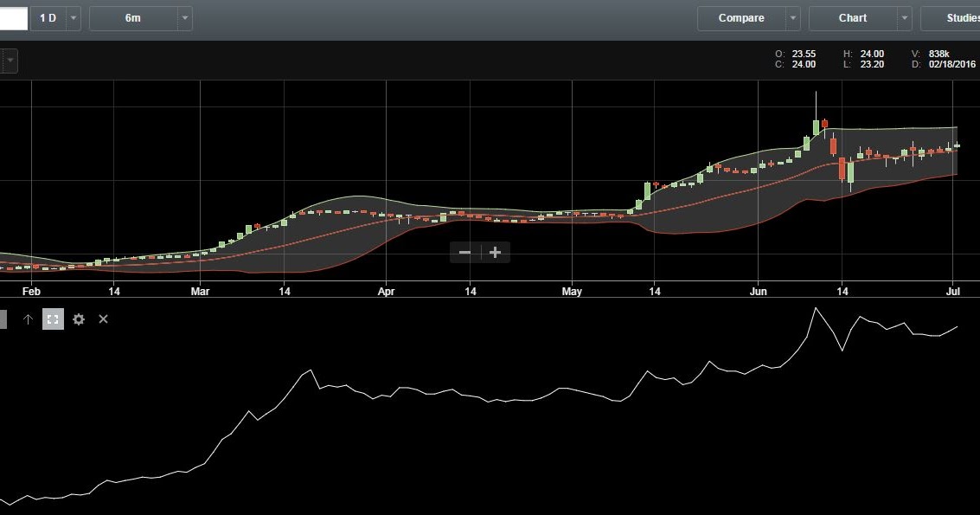Click the Chart button

853,17
